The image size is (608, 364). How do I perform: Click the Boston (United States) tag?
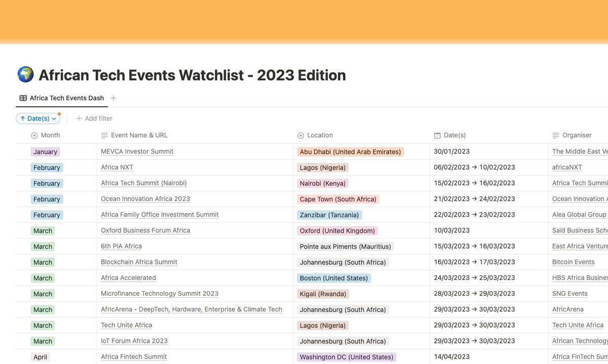tap(334, 278)
